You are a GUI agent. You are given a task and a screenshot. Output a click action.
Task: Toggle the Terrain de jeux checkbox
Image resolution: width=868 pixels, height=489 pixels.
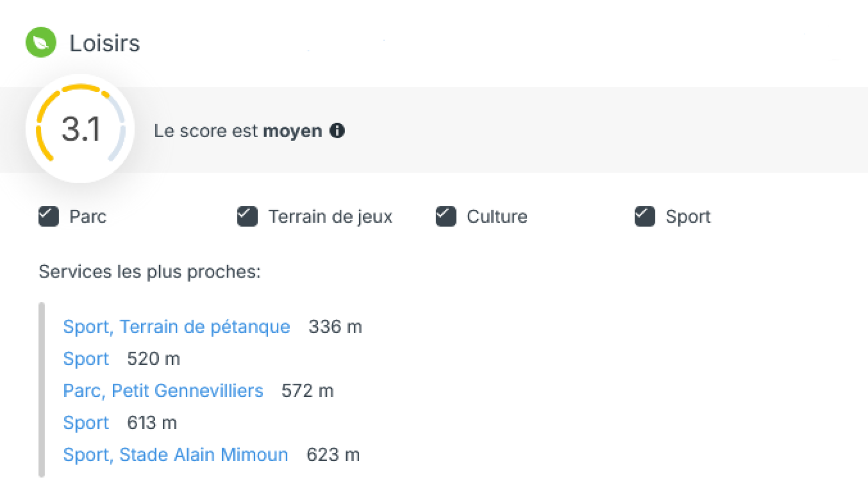point(247,216)
